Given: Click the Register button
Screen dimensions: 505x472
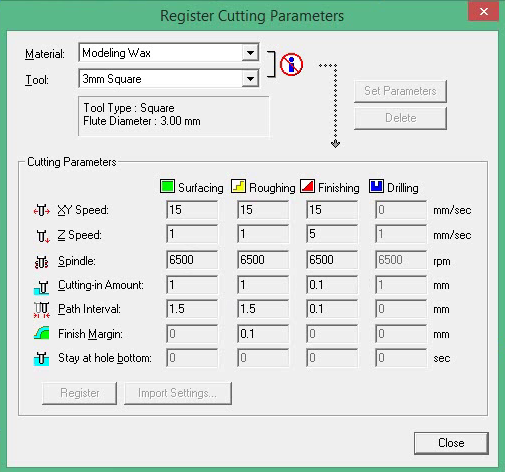Looking at the screenshot, I should [x=80, y=393].
